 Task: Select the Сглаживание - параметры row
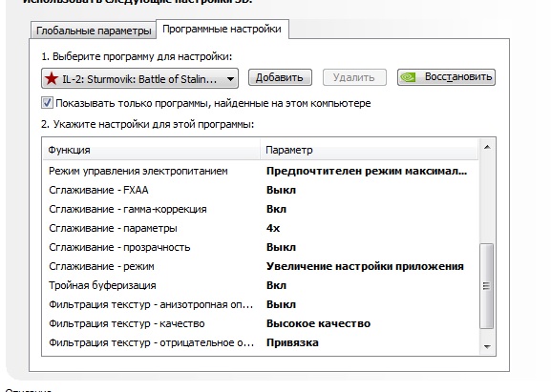coord(261,228)
